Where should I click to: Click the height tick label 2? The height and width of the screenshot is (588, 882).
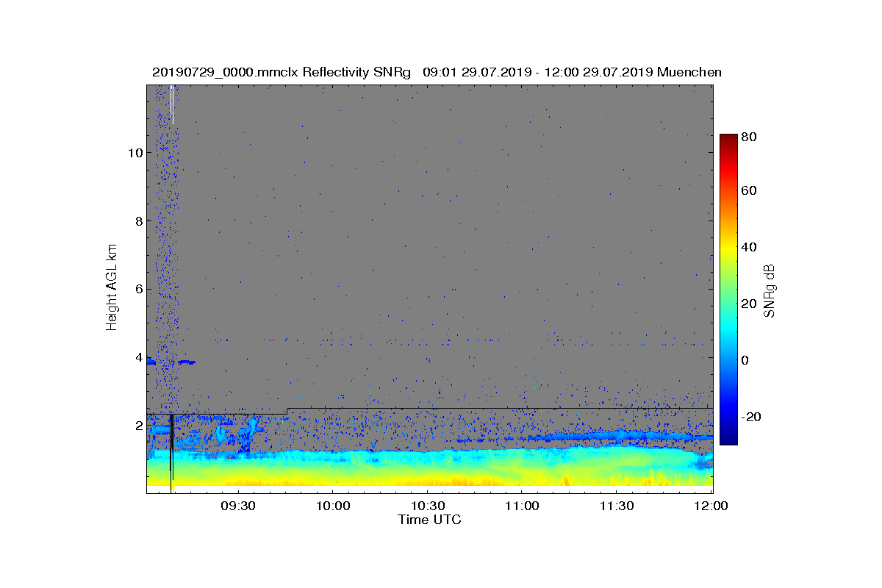pyautogui.click(x=137, y=426)
